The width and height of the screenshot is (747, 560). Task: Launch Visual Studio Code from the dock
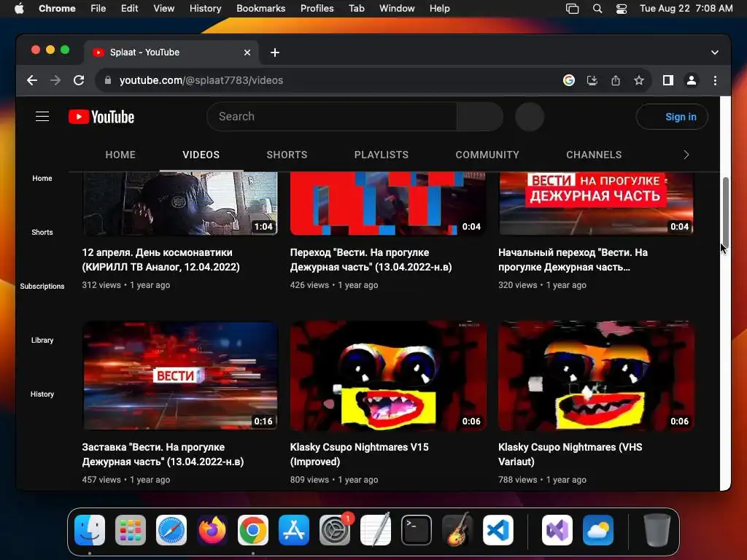point(498,530)
